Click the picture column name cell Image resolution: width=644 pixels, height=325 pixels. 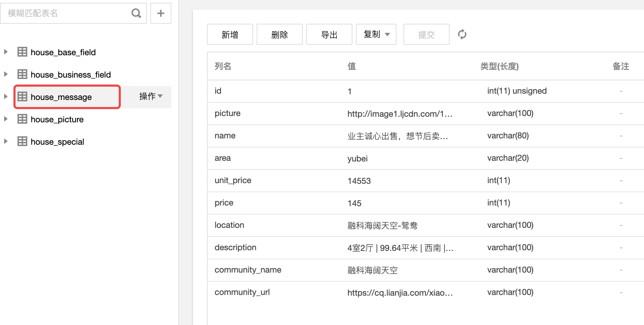(x=228, y=113)
